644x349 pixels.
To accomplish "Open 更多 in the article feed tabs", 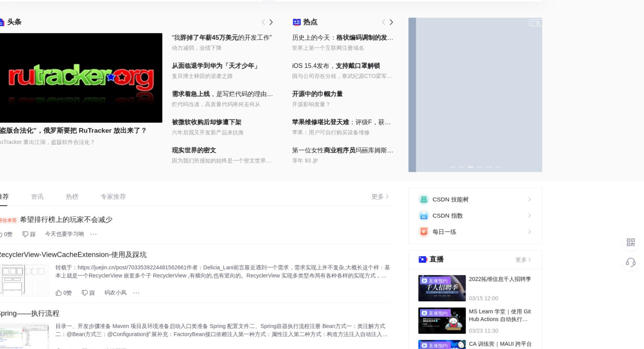I will 380,197.
